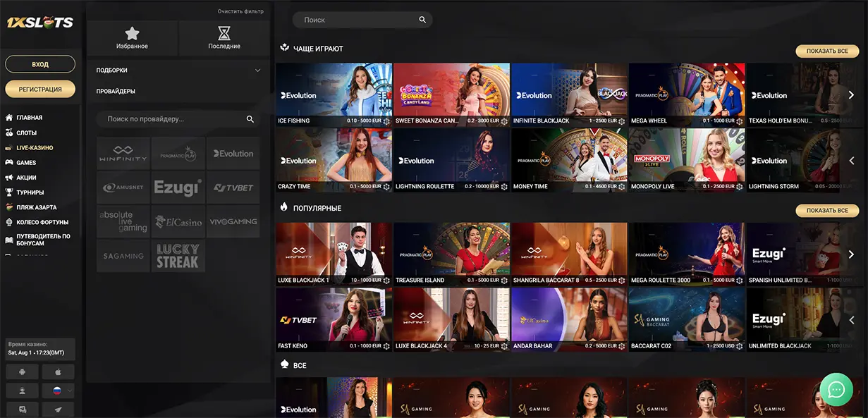Screen dimensions: 868x418
Task: Open the chat messages icon in sidebar
Action: tap(23, 409)
